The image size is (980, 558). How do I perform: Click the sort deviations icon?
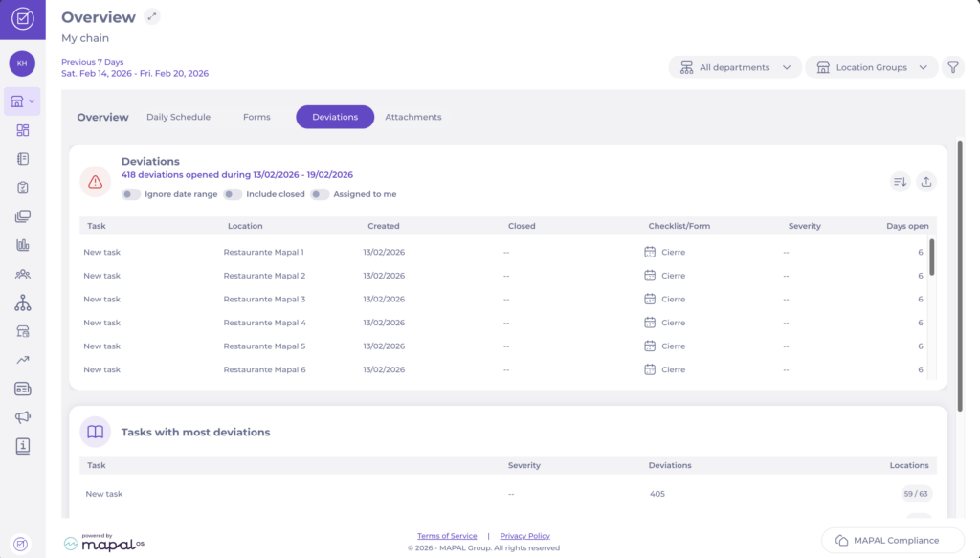(x=900, y=181)
